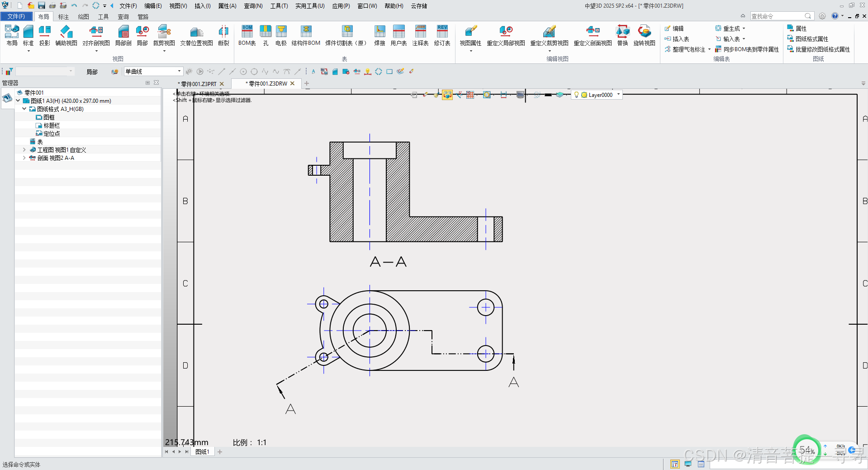
Task: Open the 输入表 dropdown menu
Action: pos(744,39)
